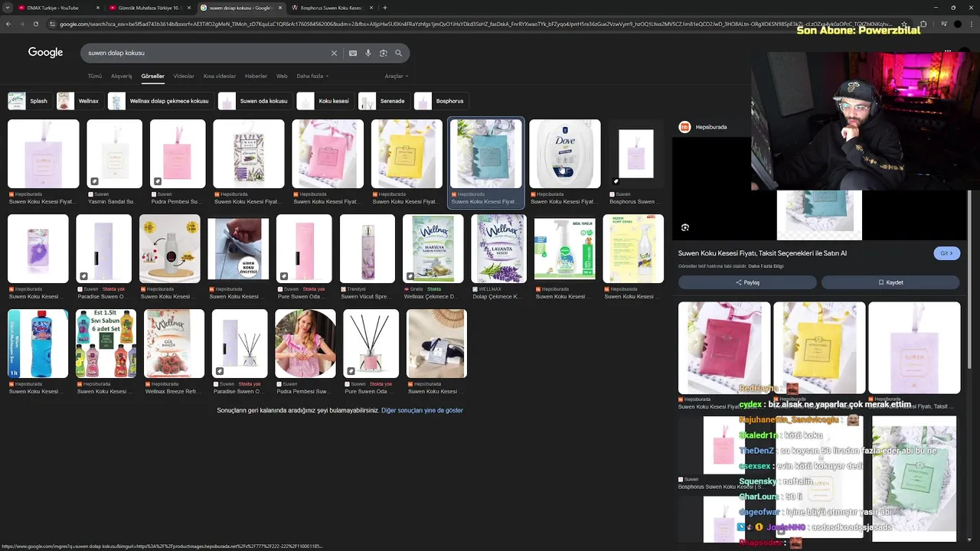The width and height of the screenshot is (980, 551).
Task: Open a new browser tab with plus
Action: [384, 8]
